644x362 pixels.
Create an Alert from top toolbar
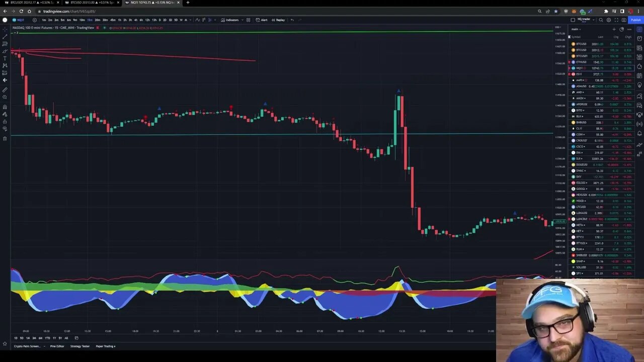point(262,20)
